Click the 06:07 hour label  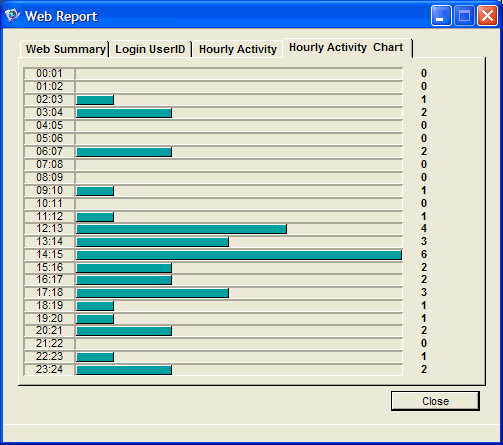pyautogui.click(x=49, y=152)
